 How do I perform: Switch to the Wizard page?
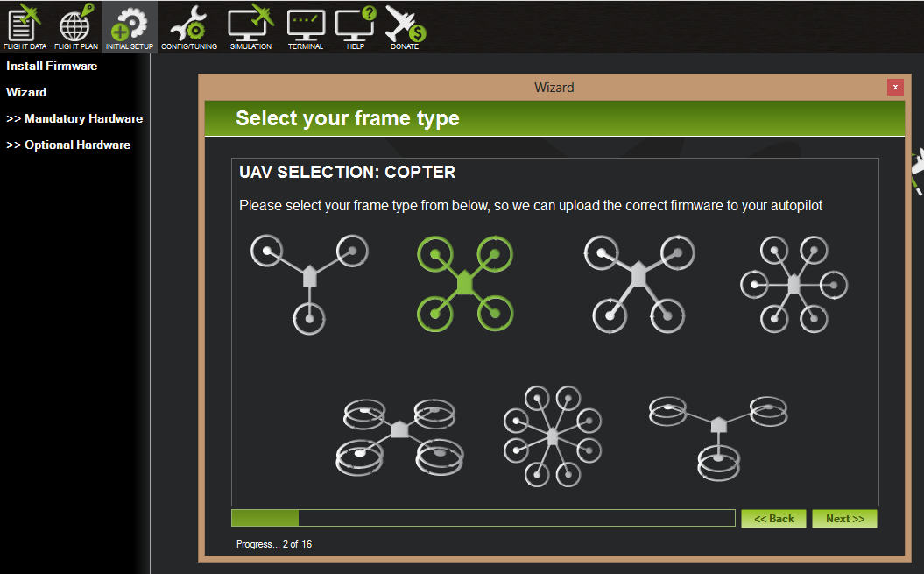[26, 92]
